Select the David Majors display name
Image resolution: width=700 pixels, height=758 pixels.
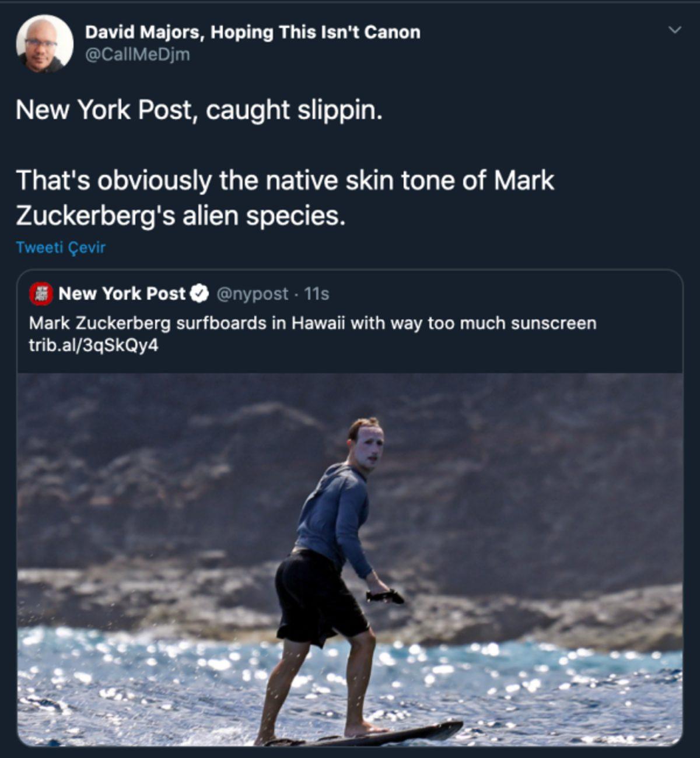252,32
